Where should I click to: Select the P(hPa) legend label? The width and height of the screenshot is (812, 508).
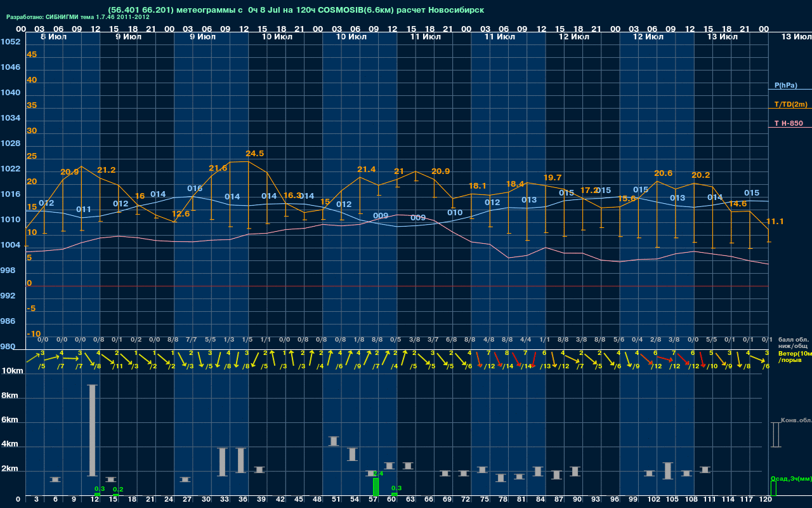point(785,85)
